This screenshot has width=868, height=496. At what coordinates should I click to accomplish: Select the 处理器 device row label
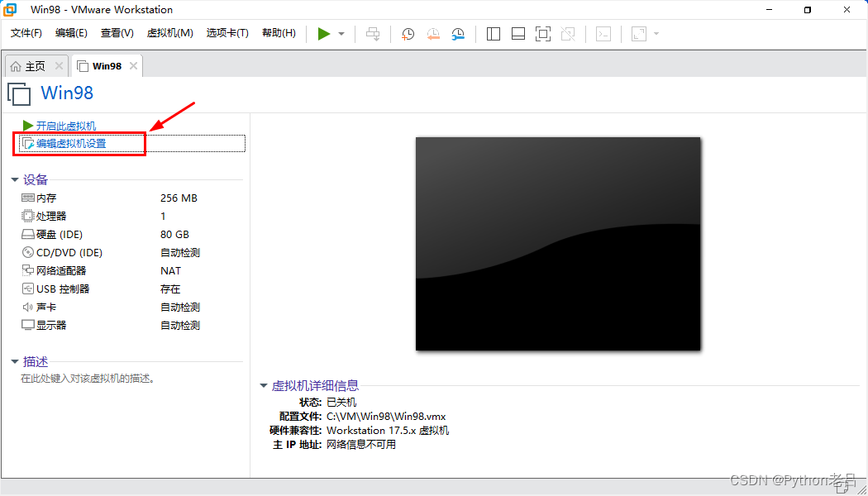(51, 216)
